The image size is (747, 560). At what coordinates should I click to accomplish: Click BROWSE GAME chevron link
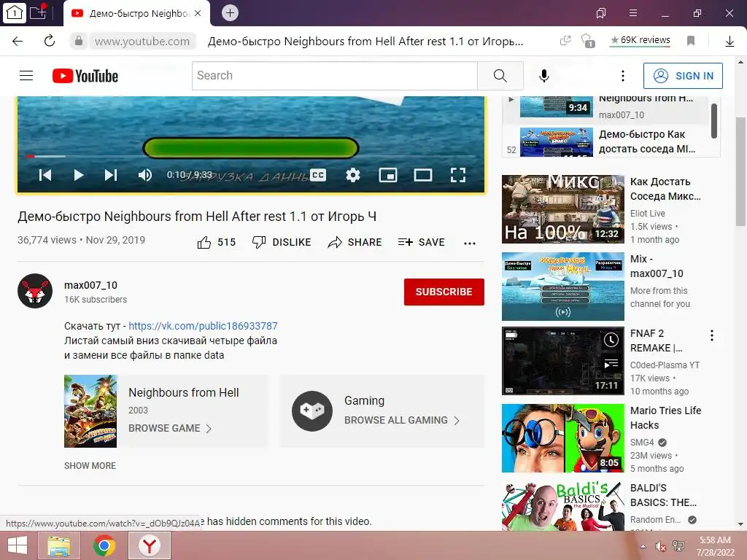169,428
